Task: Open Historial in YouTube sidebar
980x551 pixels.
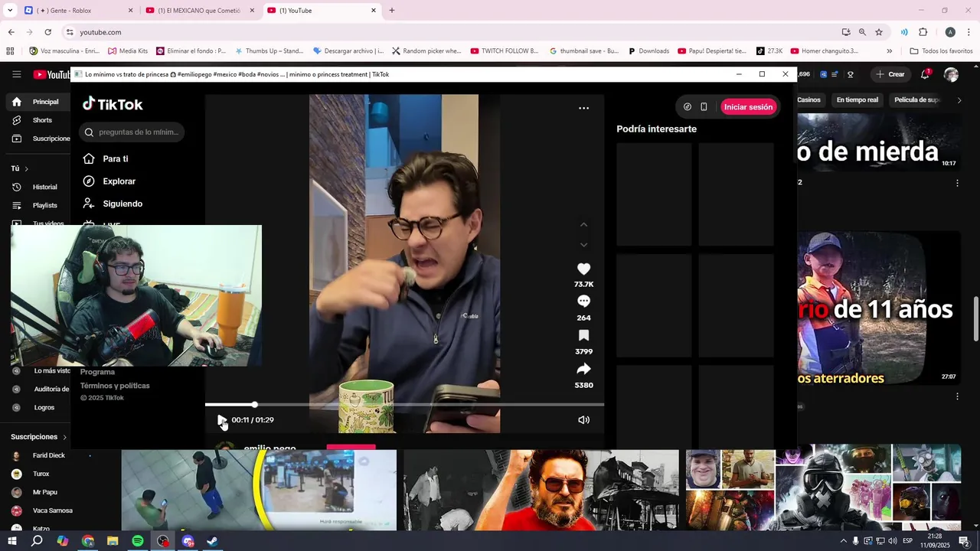Action: tap(37, 187)
